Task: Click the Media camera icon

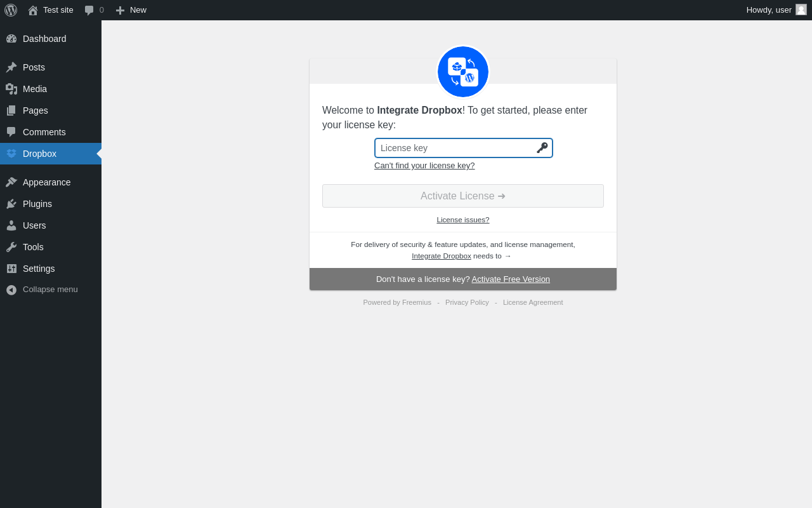Action: 11,89
